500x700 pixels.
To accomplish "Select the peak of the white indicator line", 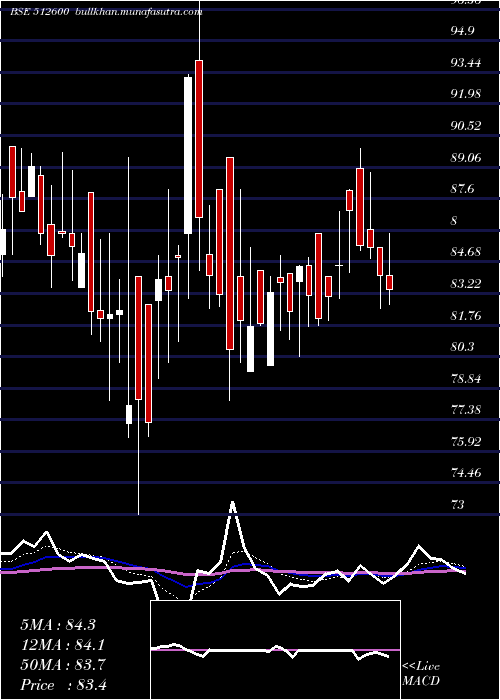I will tap(232, 504).
